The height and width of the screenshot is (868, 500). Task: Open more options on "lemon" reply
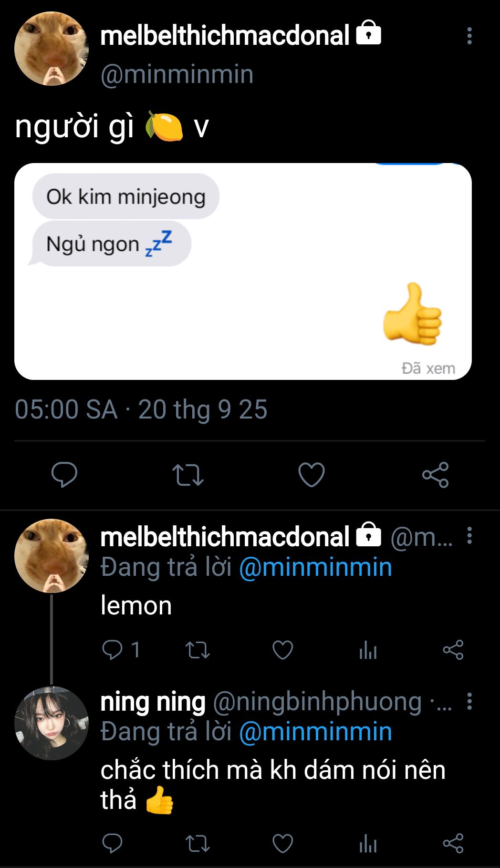pos(469,536)
